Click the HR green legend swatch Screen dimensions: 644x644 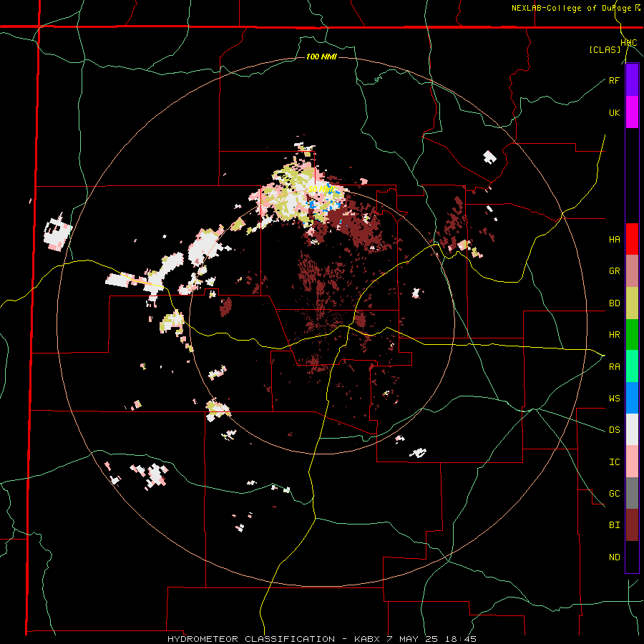pyautogui.click(x=632, y=335)
